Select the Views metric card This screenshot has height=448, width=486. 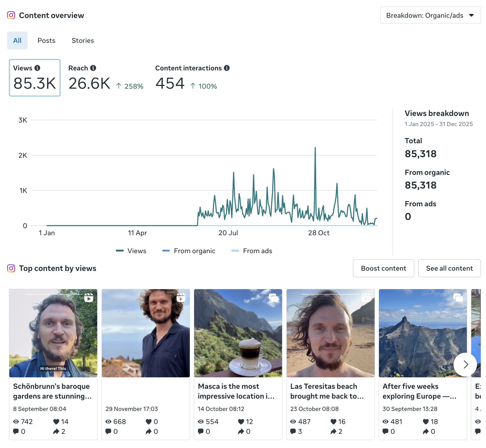click(35, 78)
